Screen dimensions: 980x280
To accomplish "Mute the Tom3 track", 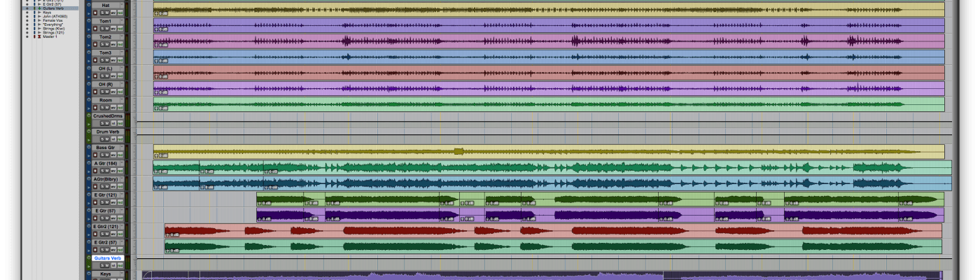I will click(x=106, y=61).
